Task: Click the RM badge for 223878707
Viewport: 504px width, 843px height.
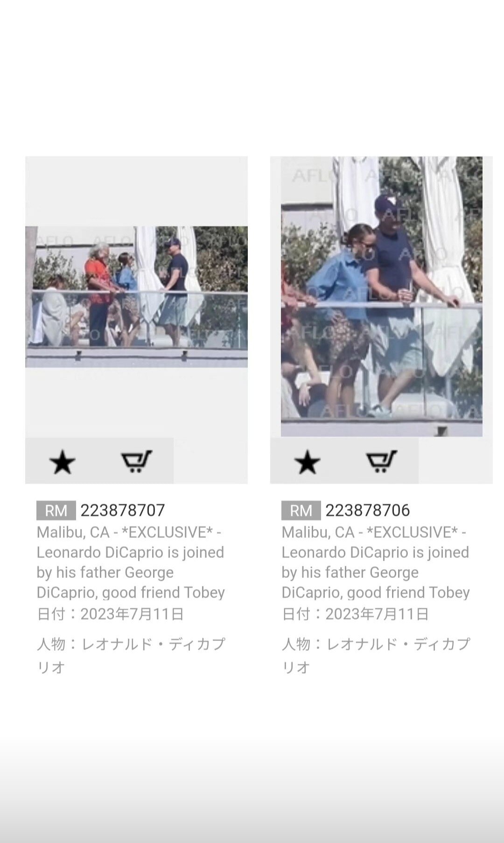Action: (x=56, y=510)
